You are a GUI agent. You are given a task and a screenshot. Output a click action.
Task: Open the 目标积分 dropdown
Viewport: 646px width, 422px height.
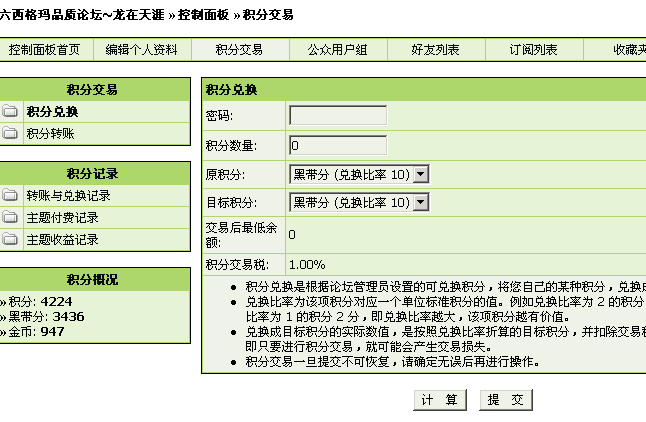(358, 203)
